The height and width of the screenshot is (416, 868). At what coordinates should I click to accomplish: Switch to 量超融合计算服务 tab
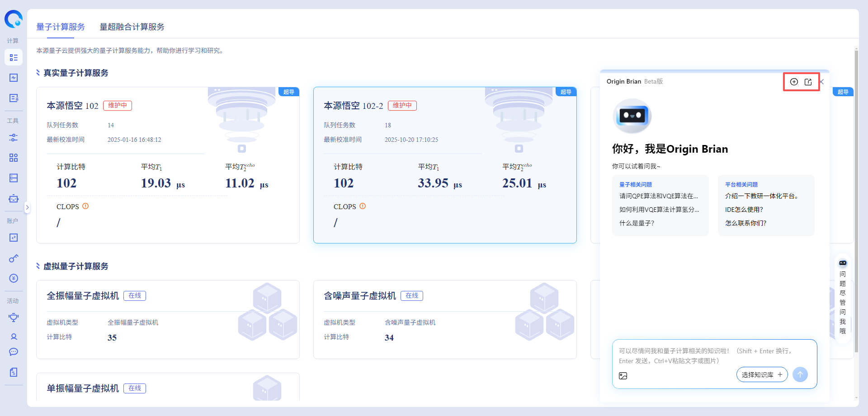(132, 27)
